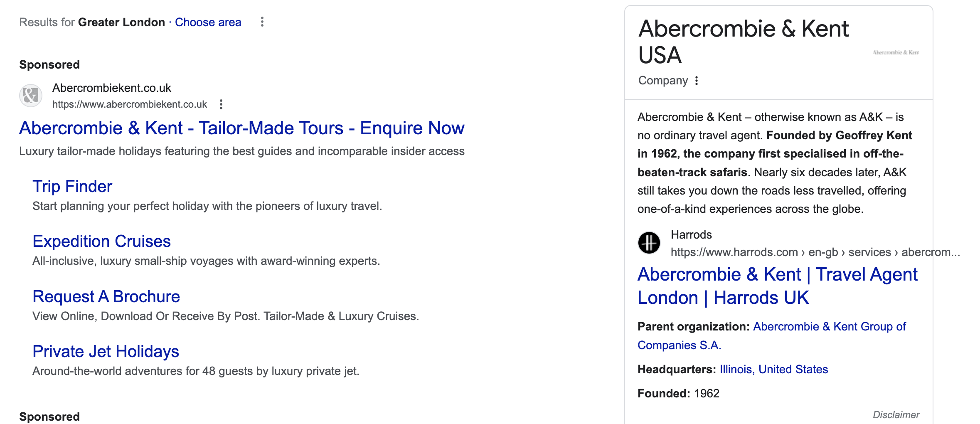Click the Harrods round favicon
This screenshot has width=980, height=424.
[649, 243]
